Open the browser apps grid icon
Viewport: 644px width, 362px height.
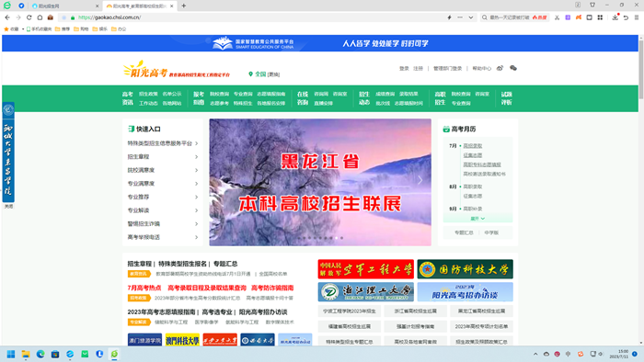(x=600, y=17)
